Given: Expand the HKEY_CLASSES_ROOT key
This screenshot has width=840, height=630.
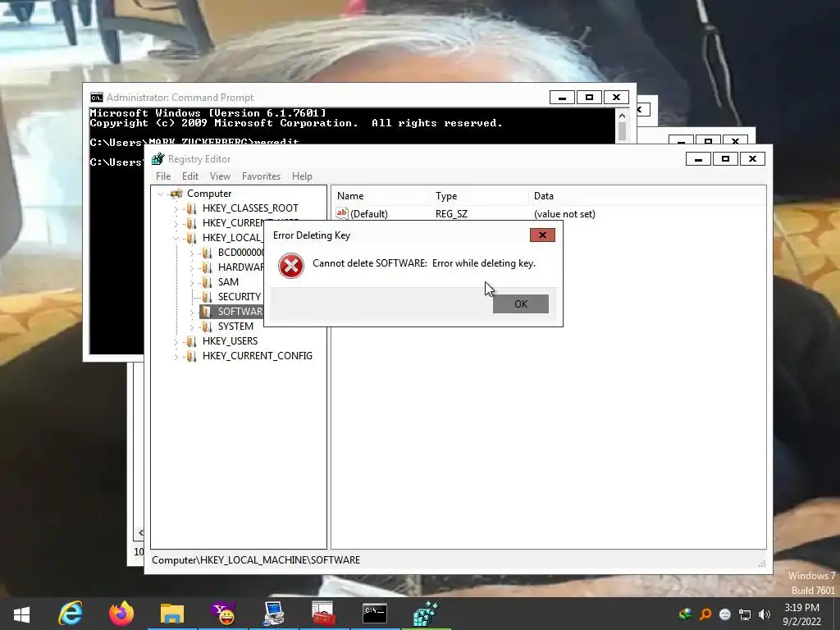Looking at the screenshot, I should (176, 208).
